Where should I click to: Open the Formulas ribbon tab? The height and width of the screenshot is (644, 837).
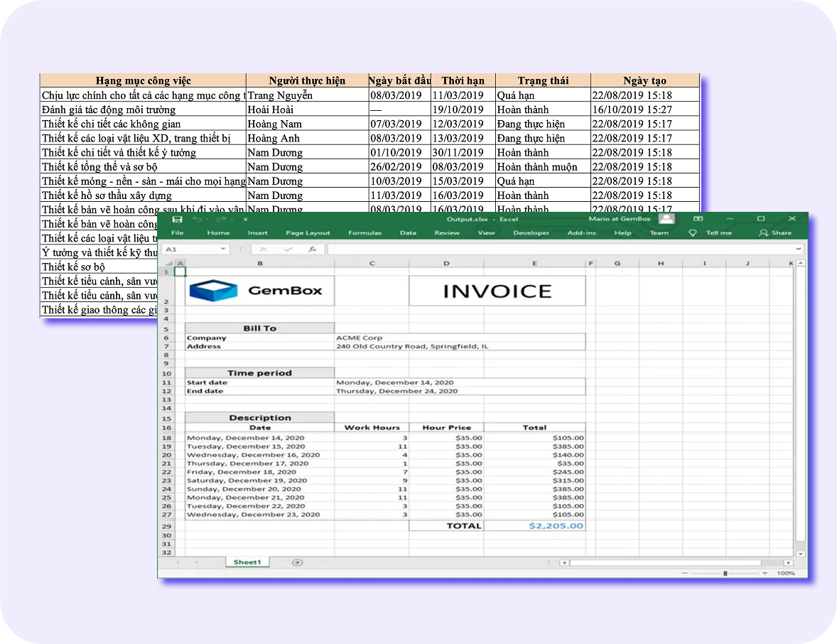364,233
